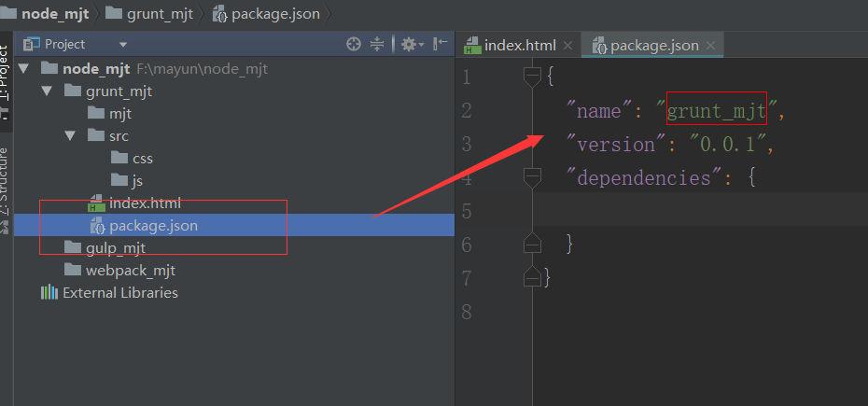Screen dimensions: 868x406
Task: Open the Project view dropdown selector
Action: 123,45
